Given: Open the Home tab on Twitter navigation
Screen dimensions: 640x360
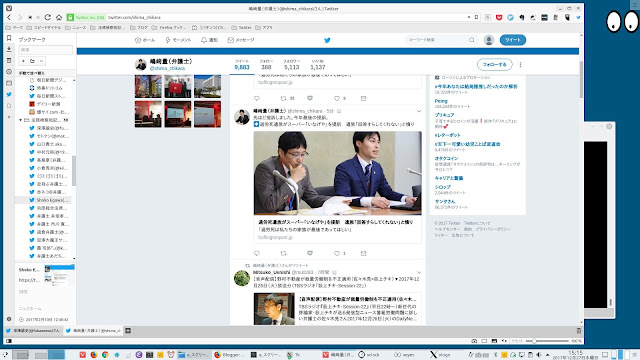Looking at the screenshot, I should click(x=145, y=40).
